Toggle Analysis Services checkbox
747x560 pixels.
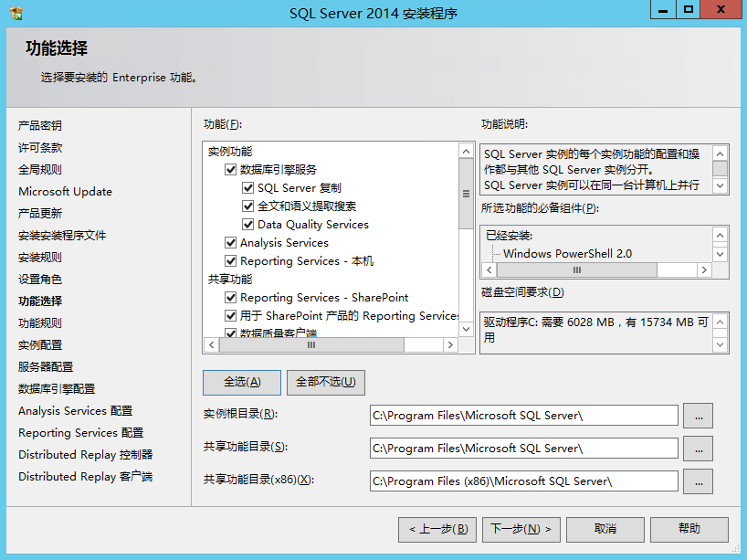pos(230,243)
